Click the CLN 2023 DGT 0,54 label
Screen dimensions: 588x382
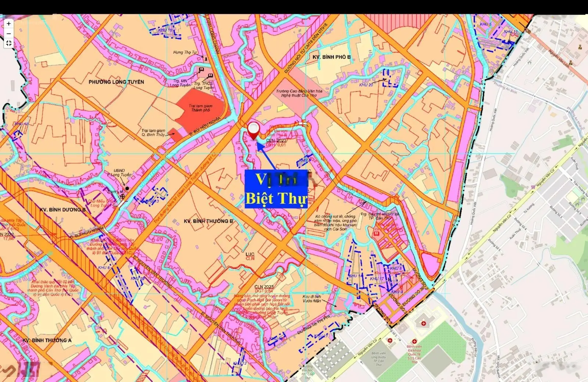tap(264, 289)
